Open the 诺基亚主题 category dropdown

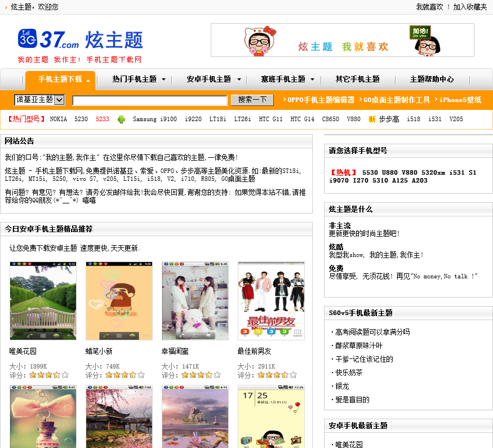(39, 100)
